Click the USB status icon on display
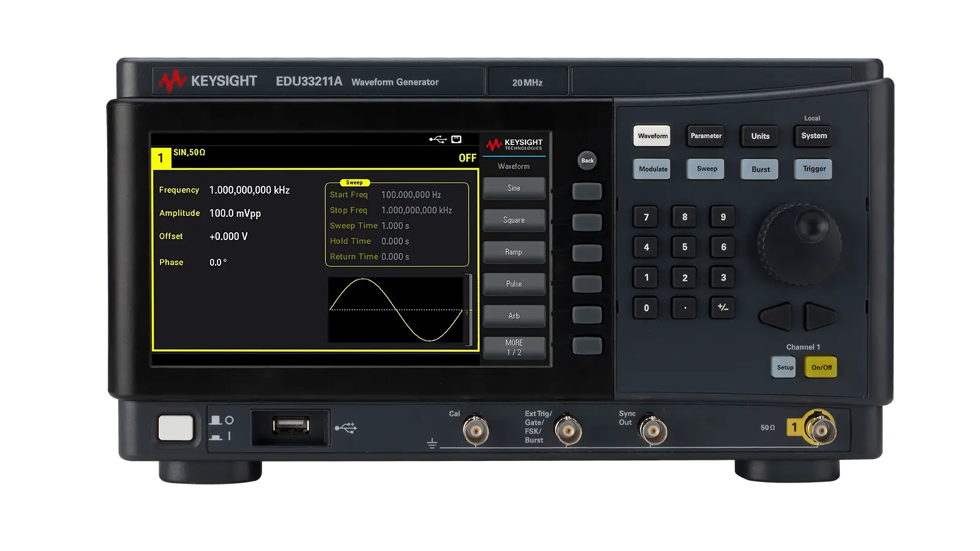The image size is (980, 551). pyautogui.click(x=438, y=140)
